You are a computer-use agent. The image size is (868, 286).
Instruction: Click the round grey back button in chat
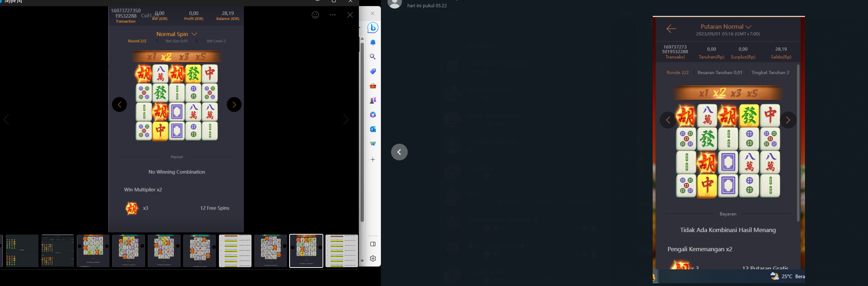399,152
